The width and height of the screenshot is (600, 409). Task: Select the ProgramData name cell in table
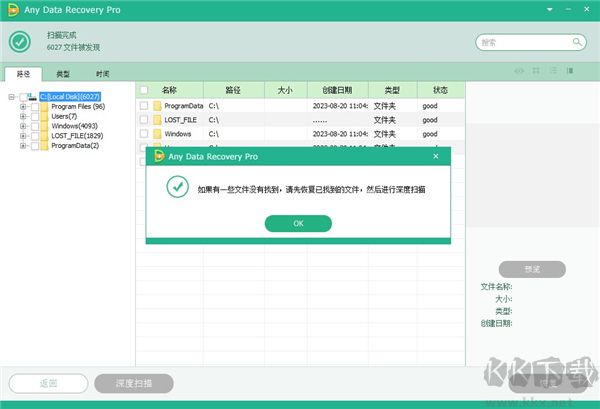[183, 106]
